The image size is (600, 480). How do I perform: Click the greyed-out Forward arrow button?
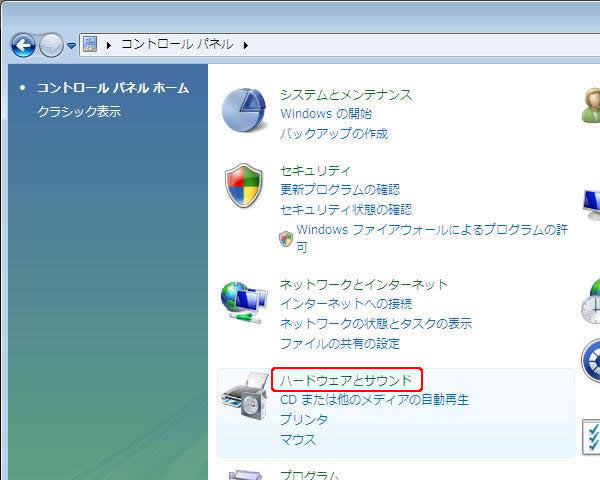point(51,45)
